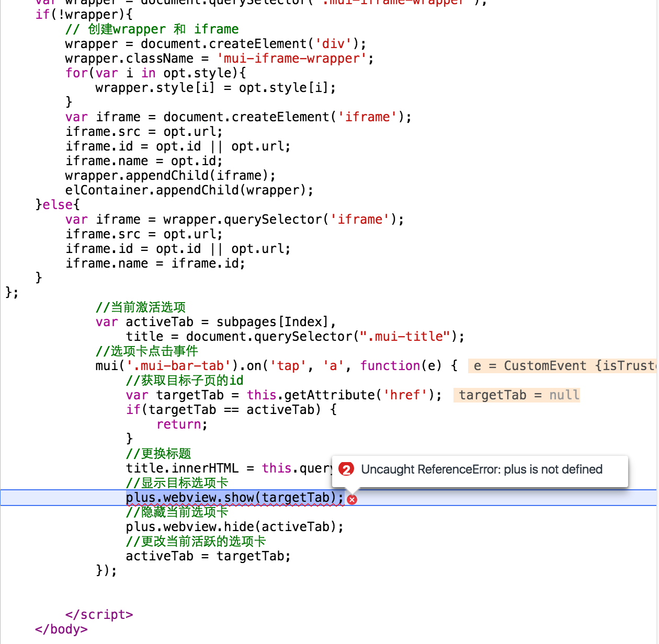This screenshot has width=659, height=644.
Task: Click the closing '</body>' tag
Action: coord(61,629)
